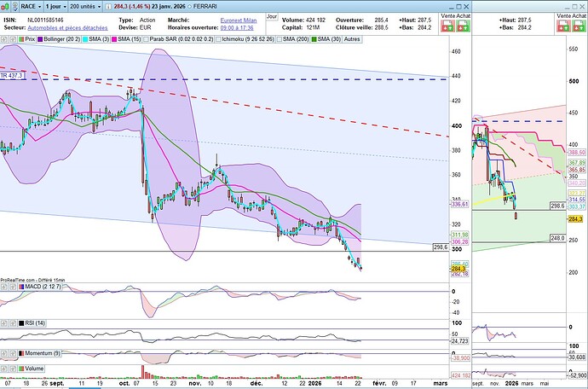
Task: Click the 388,50 label in the right chart
Action: tap(577, 153)
